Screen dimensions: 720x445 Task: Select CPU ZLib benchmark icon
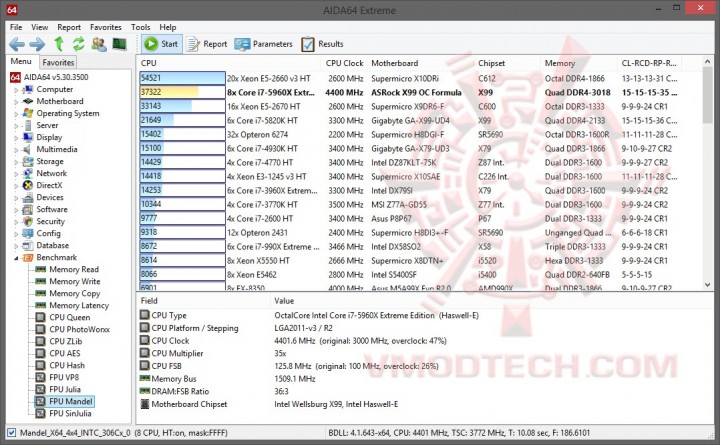[41, 341]
